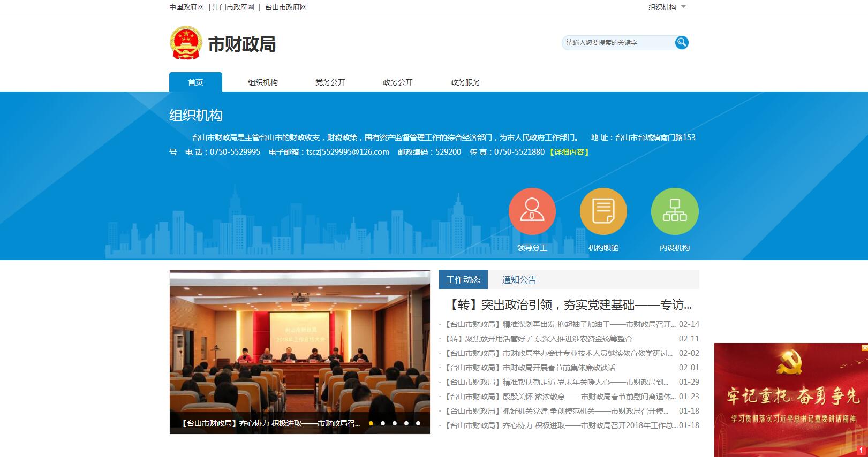Open the 突出政治引领 headline article
Screen dimensions: 868x457
[570, 305]
